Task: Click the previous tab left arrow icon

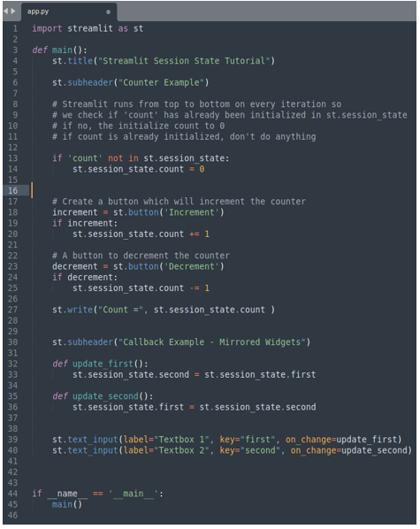Action: coord(5,11)
